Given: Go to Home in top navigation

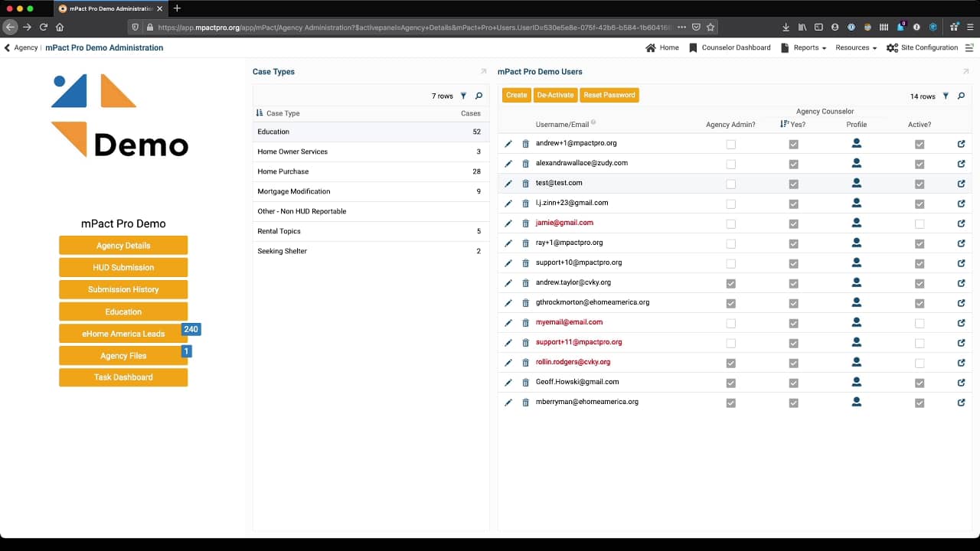Looking at the screenshot, I should (662, 47).
